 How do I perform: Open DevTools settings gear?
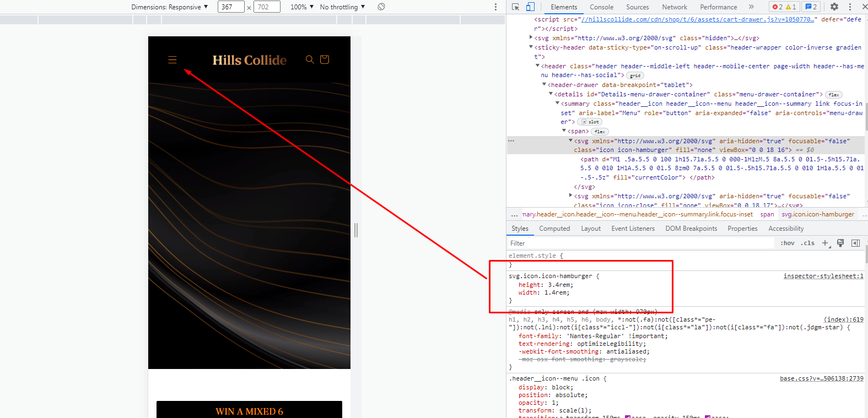click(834, 7)
